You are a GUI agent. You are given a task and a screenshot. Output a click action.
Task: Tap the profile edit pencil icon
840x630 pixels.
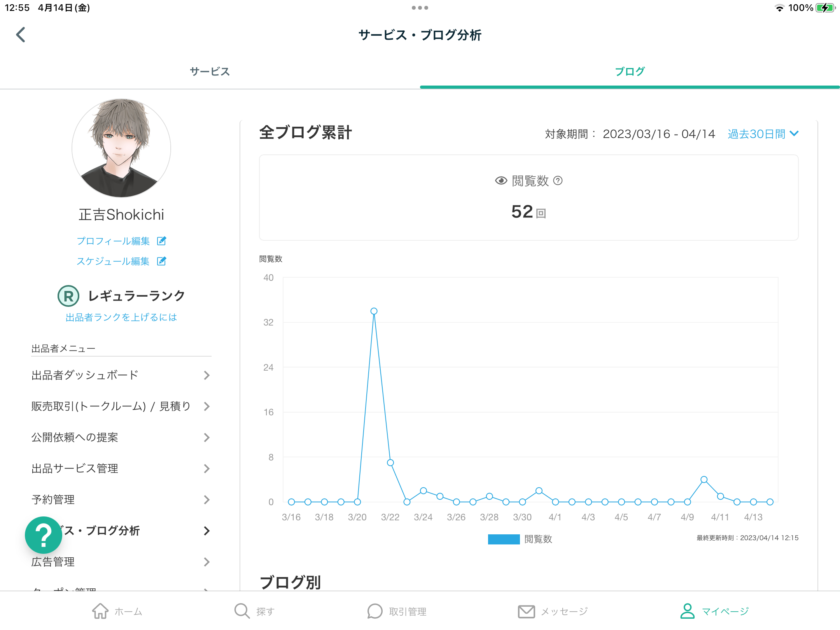[161, 241]
